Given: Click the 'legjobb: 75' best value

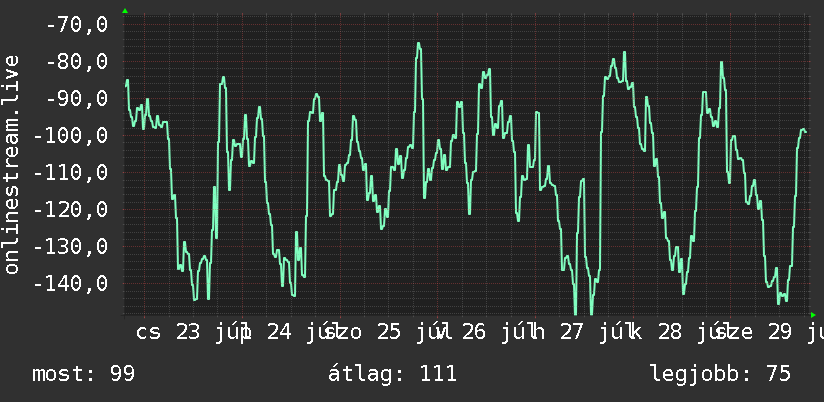Looking at the screenshot, I should click(721, 374).
